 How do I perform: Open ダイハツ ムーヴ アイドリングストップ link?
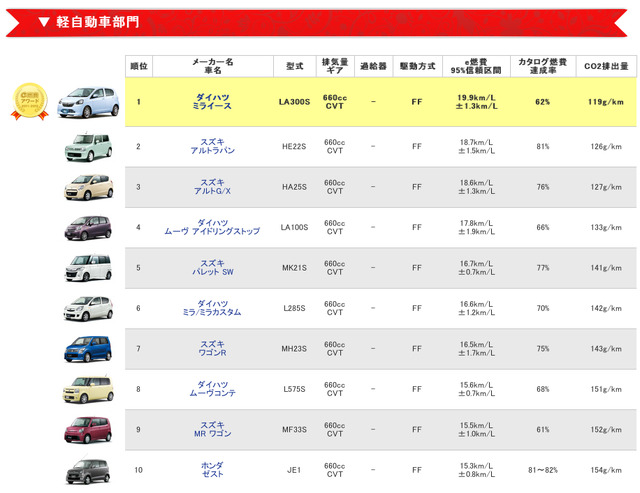[x=212, y=227]
